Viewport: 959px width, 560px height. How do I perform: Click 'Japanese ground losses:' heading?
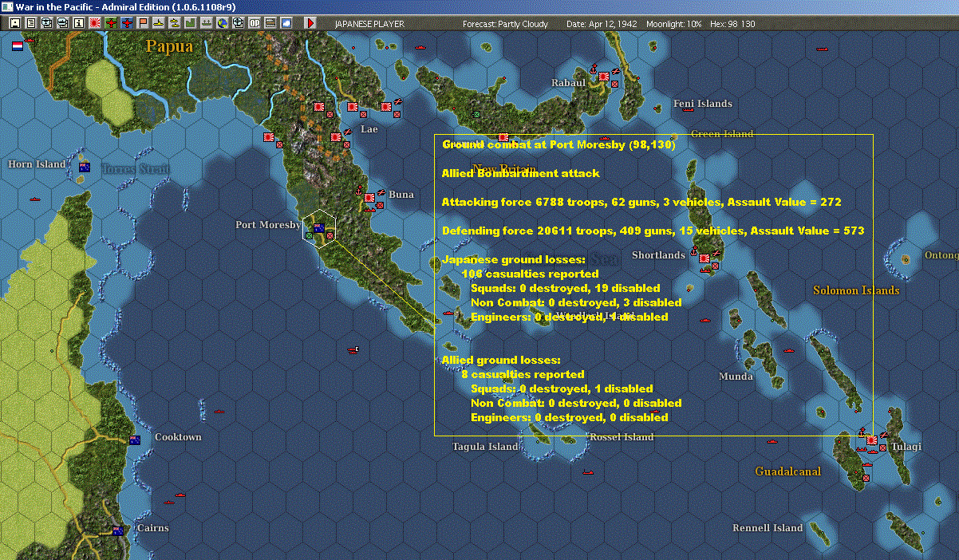[514, 259]
